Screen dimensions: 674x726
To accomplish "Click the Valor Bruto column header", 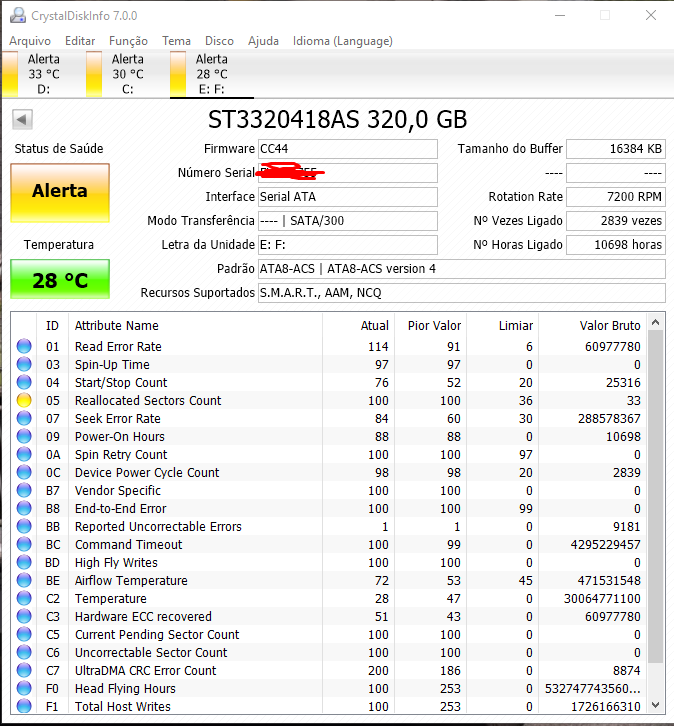I will [593, 325].
